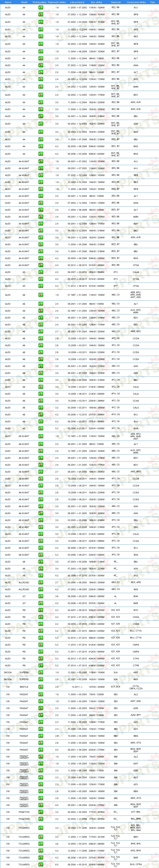Screen dimensions: 159x868
Task: Click engine code 'AXQ, BHX' cell
Action: tap(136, 851)
